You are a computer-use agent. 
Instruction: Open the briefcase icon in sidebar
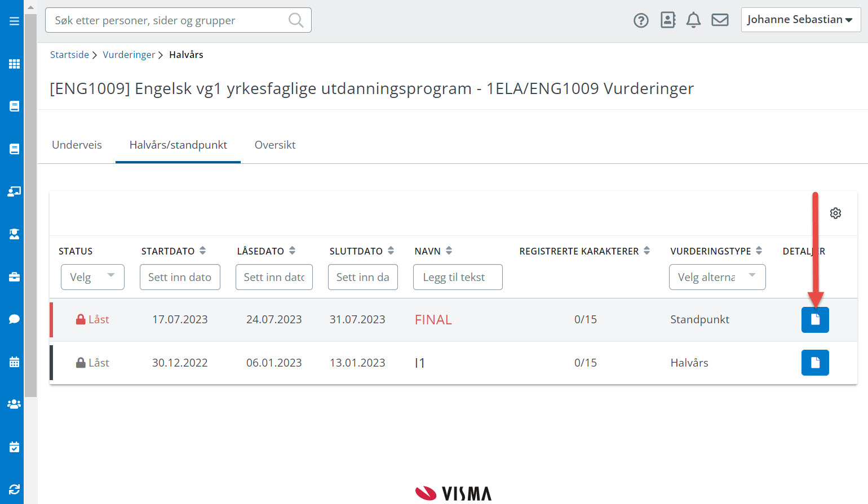(x=14, y=276)
